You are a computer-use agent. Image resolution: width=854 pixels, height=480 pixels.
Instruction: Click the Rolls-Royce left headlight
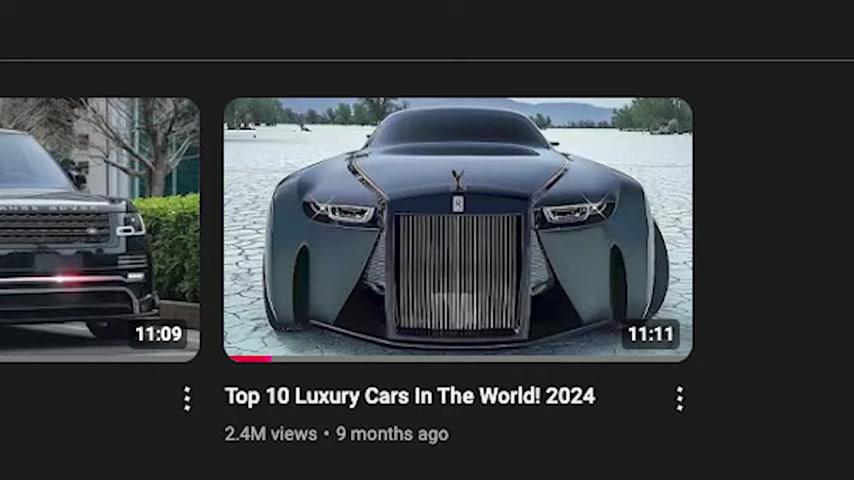click(x=341, y=211)
